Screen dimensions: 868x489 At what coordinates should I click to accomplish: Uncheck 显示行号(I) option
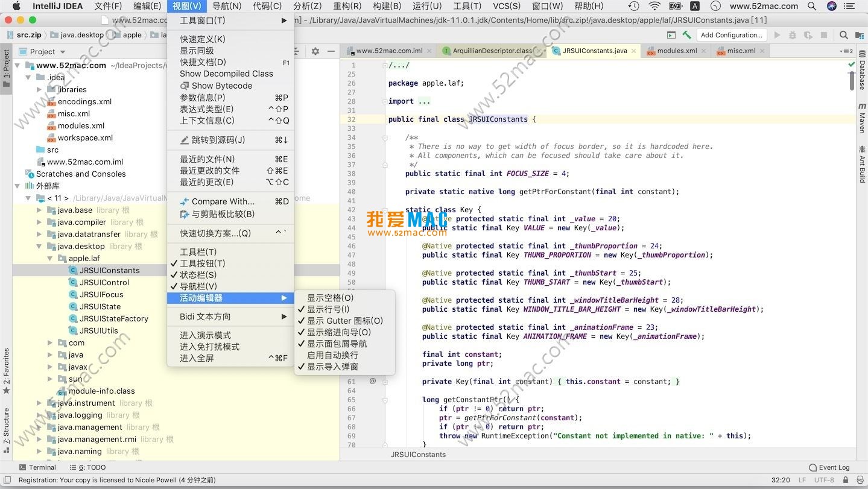point(344,309)
